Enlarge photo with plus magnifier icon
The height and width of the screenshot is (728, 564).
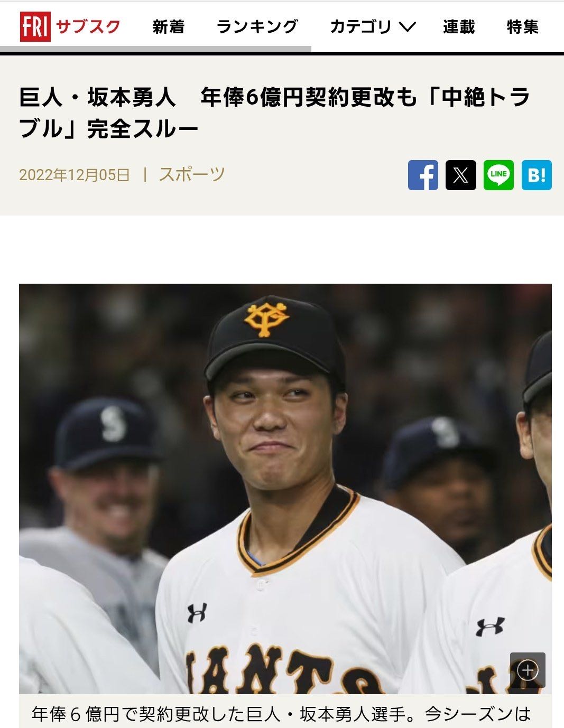click(x=528, y=670)
